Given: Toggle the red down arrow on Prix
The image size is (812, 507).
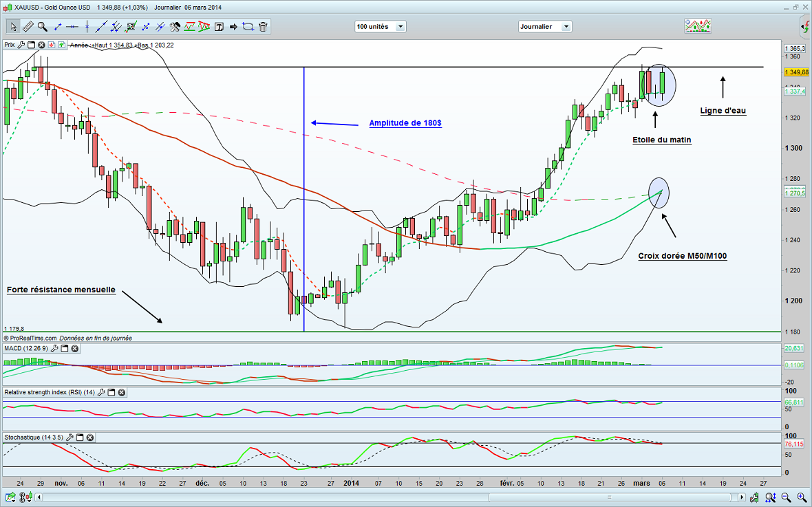Looking at the screenshot, I should 52,45.
